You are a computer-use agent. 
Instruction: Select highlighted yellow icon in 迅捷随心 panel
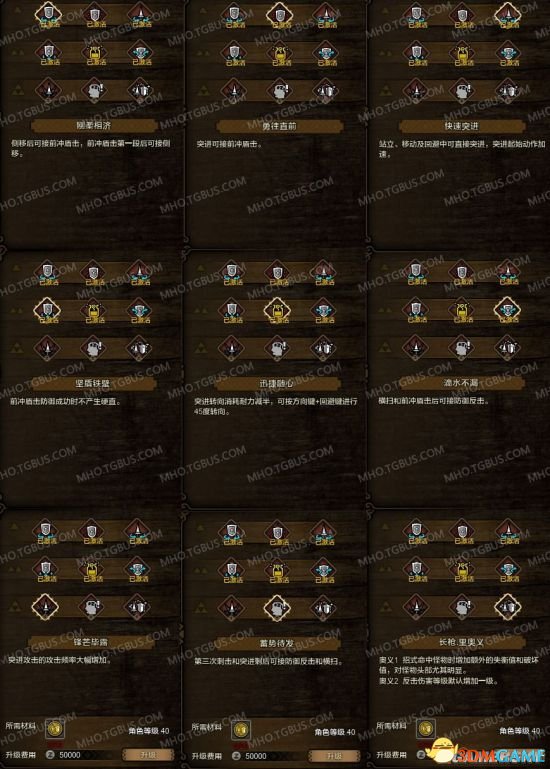[x=277, y=310]
